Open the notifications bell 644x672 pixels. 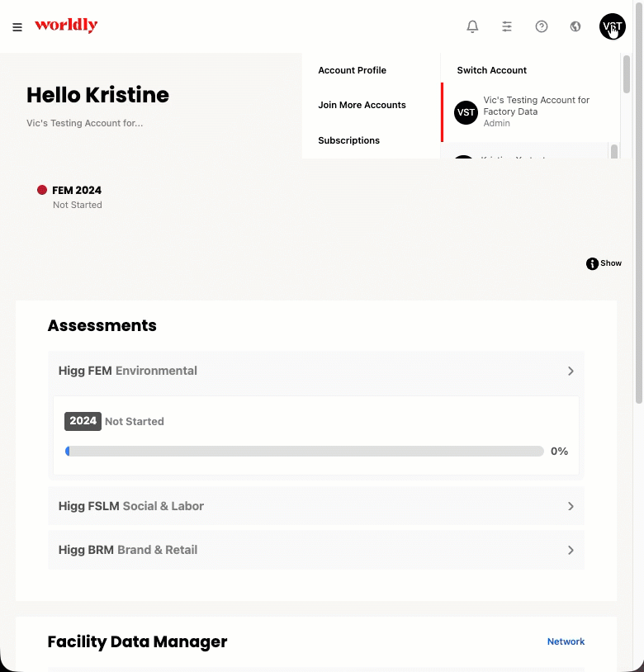472,26
